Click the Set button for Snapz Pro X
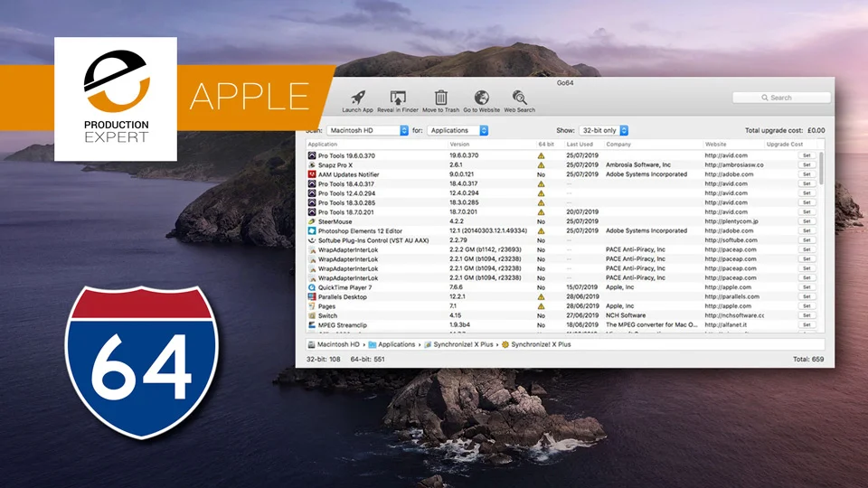Image resolution: width=868 pixels, height=488 pixels. (807, 164)
